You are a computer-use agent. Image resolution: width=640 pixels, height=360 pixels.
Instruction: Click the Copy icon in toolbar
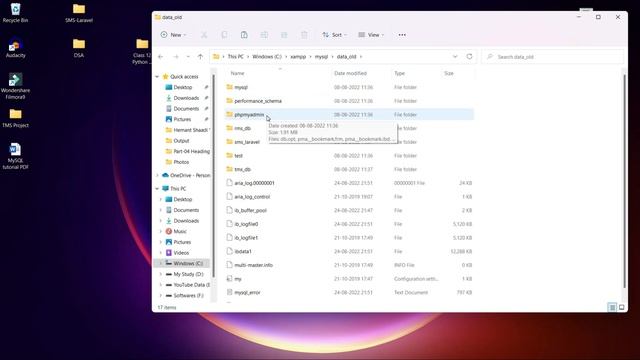[224, 35]
